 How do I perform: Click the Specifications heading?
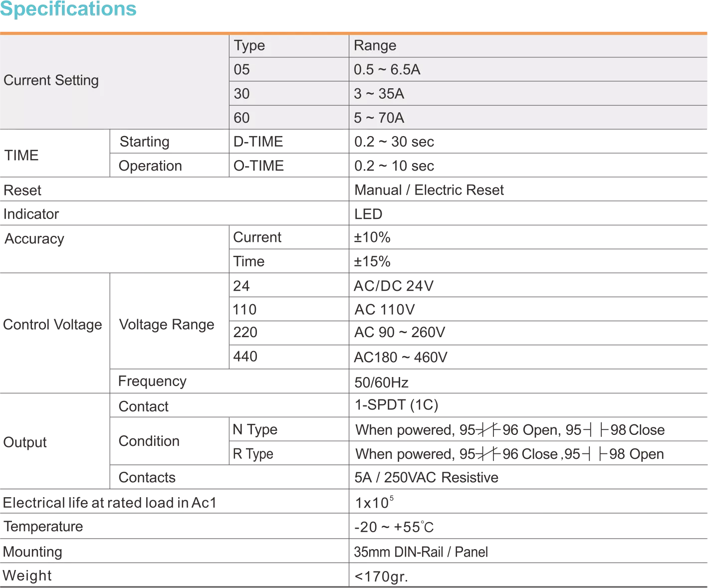point(69,9)
